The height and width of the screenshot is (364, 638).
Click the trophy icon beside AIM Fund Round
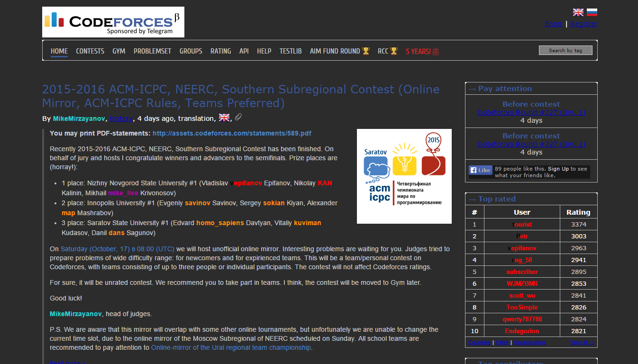point(366,51)
